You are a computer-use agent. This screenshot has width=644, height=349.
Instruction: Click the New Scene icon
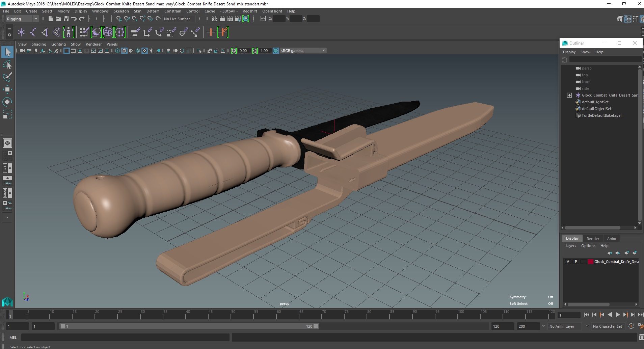point(50,19)
